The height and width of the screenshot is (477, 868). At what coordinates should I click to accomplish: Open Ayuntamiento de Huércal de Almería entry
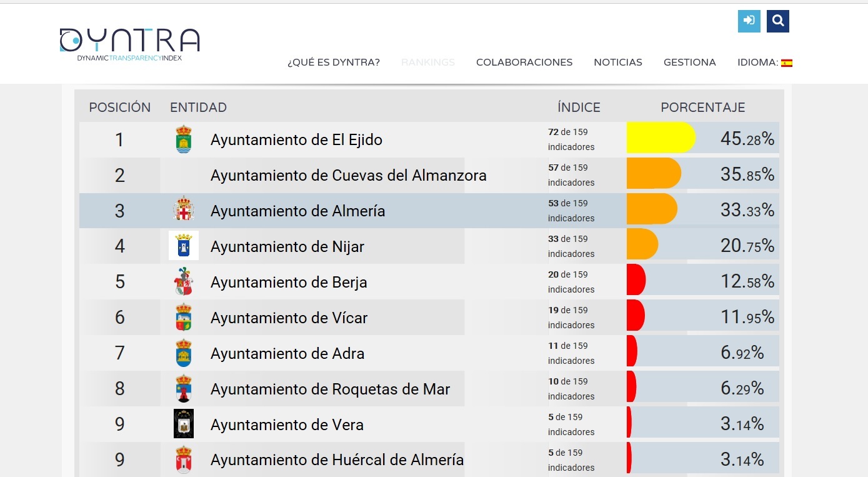click(x=337, y=460)
